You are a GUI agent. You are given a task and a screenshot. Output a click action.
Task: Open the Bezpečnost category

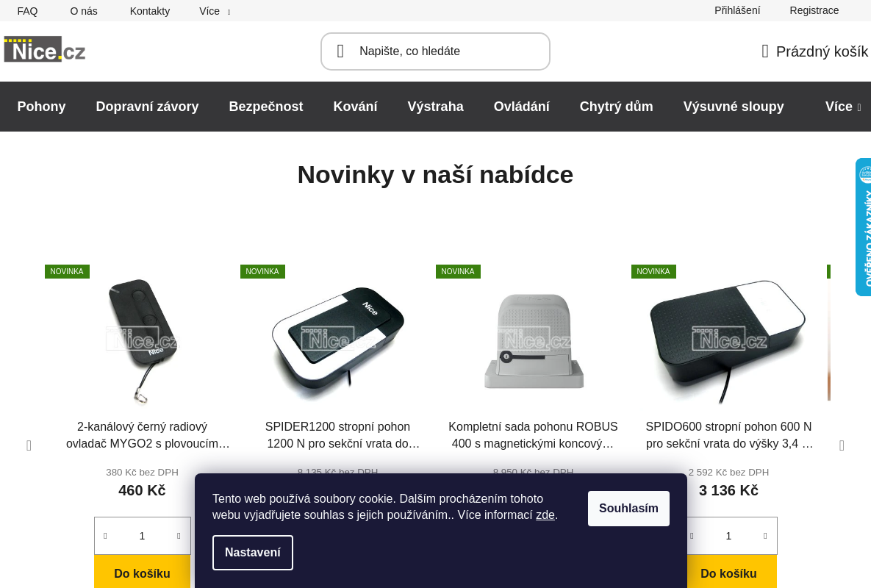coord(266,107)
